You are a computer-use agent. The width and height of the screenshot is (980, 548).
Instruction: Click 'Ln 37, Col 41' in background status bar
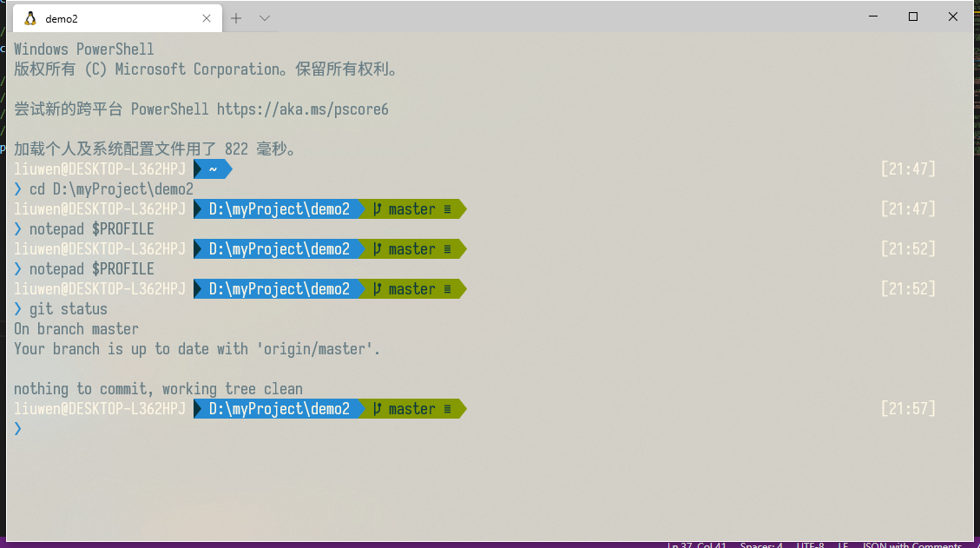point(696,545)
